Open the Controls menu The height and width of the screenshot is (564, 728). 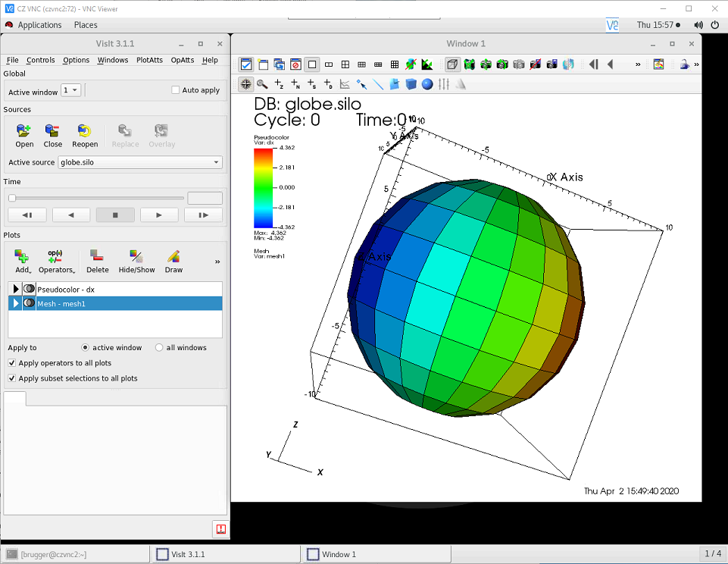[x=40, y=60]
